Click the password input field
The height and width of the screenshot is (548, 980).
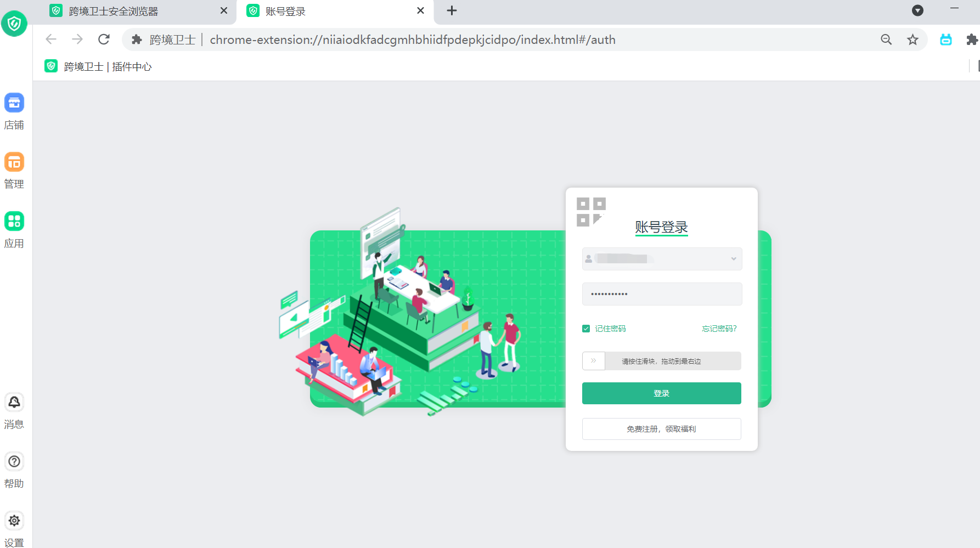click(x=662, y=294)
